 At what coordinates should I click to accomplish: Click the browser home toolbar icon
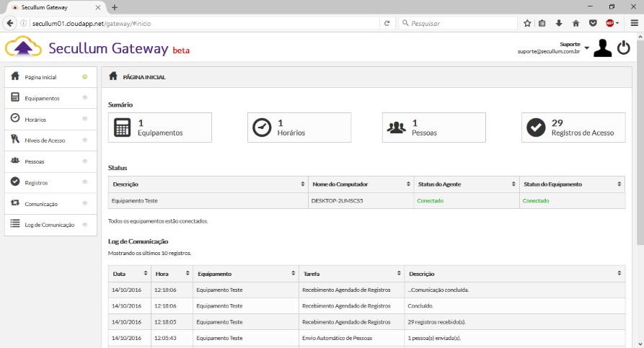coord(575,23)
